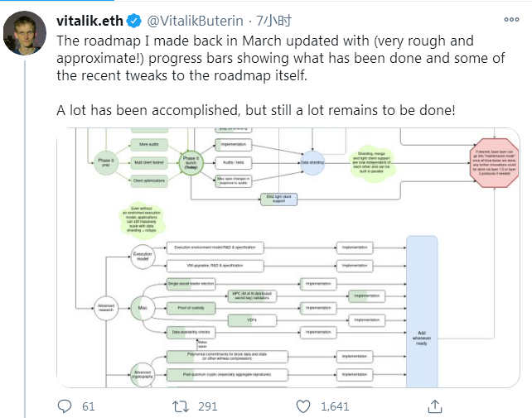The height and width of the screenshot is (418, 532).
Task: Click the red maintenance mode octagon
Action: 494,163
